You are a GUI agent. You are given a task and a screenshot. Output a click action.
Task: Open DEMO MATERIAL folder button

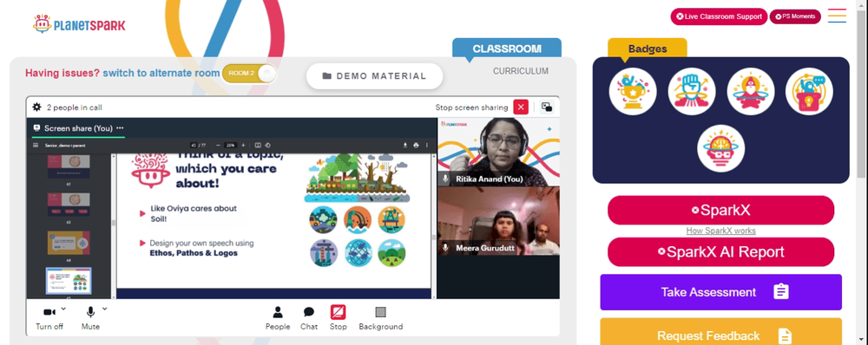[374, 76]
